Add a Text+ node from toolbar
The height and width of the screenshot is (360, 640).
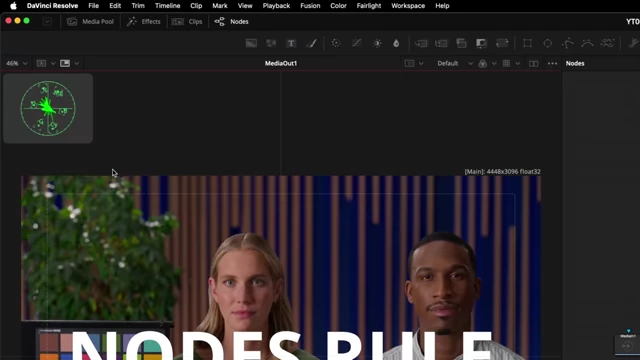click(x=291, y=43)
